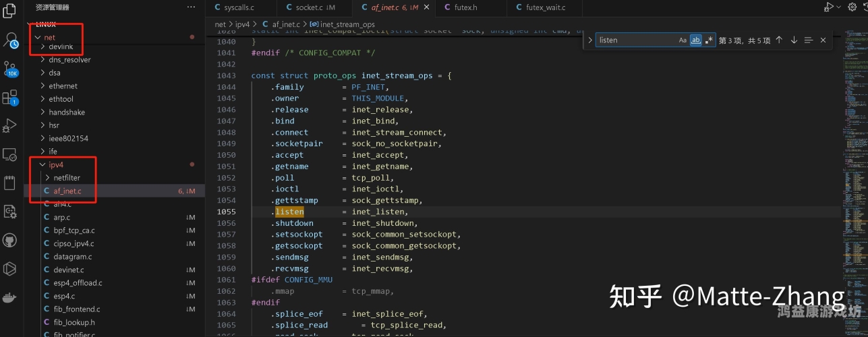
Task: Open Source Control view with 10K badge
Action: click(10, 69)
